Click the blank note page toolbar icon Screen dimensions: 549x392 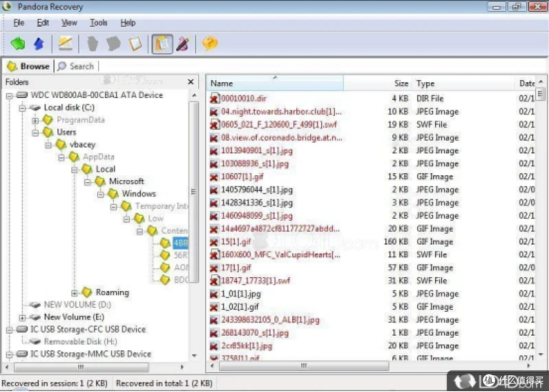click(136, 44)
